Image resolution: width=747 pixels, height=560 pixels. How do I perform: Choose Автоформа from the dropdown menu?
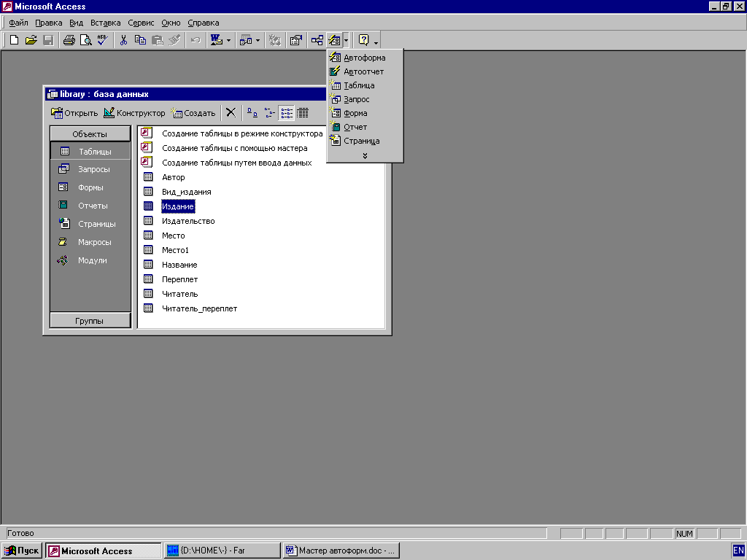tap(365, 58)
